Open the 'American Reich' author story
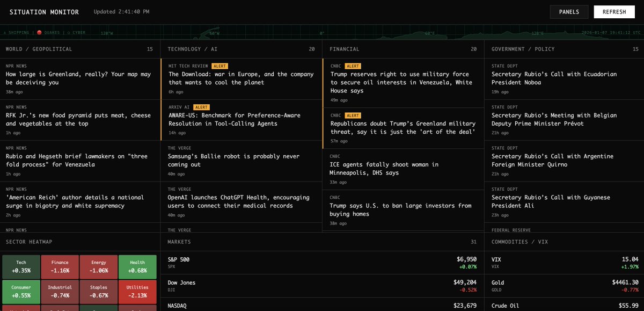 pos(80,202)
